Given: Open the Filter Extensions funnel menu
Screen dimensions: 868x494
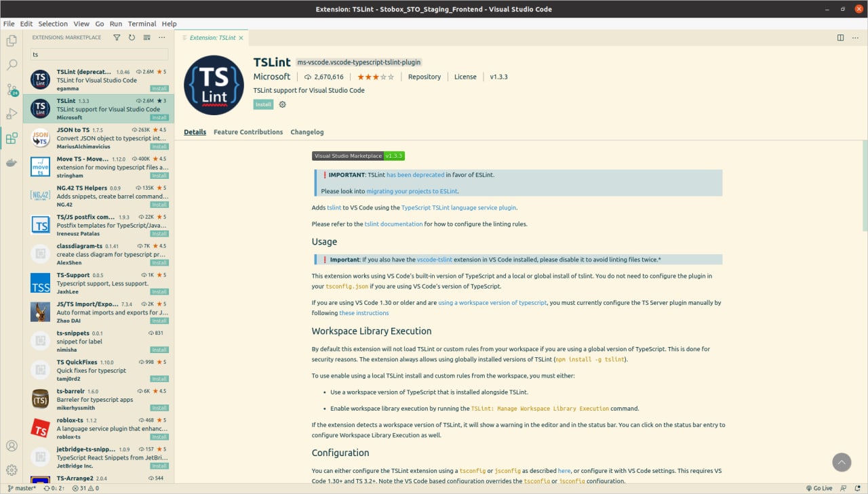Looking at the screenshot, I should tap(117, 38).
